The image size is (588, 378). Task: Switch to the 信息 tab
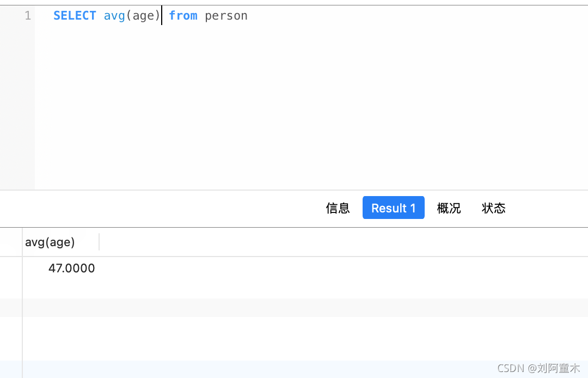pos(338,208)
